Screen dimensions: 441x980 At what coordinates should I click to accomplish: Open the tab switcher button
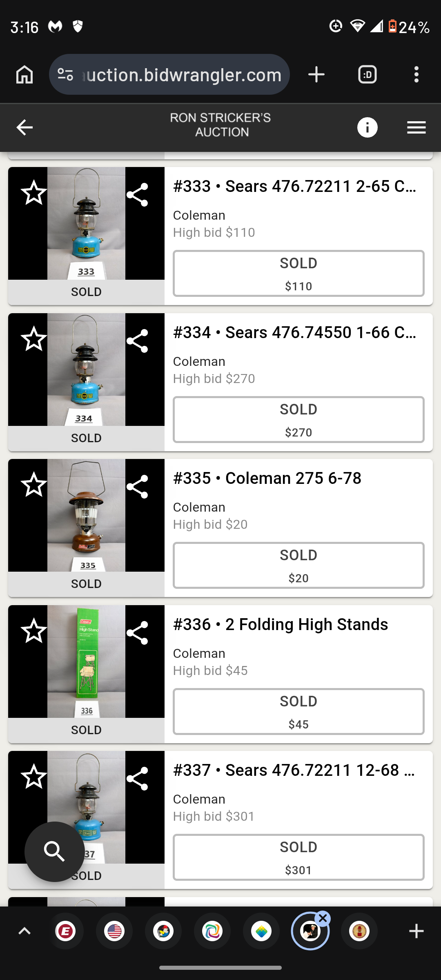coord(367,75)
